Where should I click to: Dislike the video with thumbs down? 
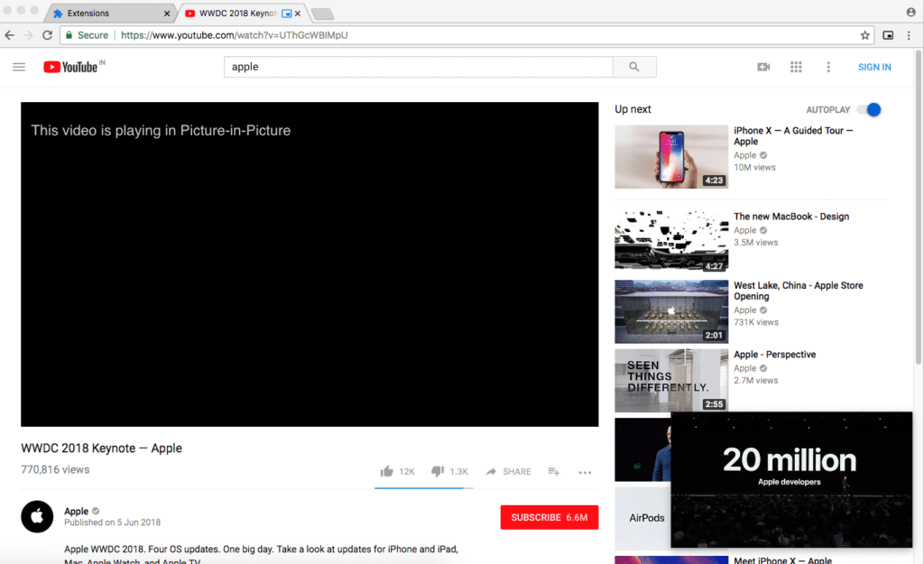(x=438, y=471)
